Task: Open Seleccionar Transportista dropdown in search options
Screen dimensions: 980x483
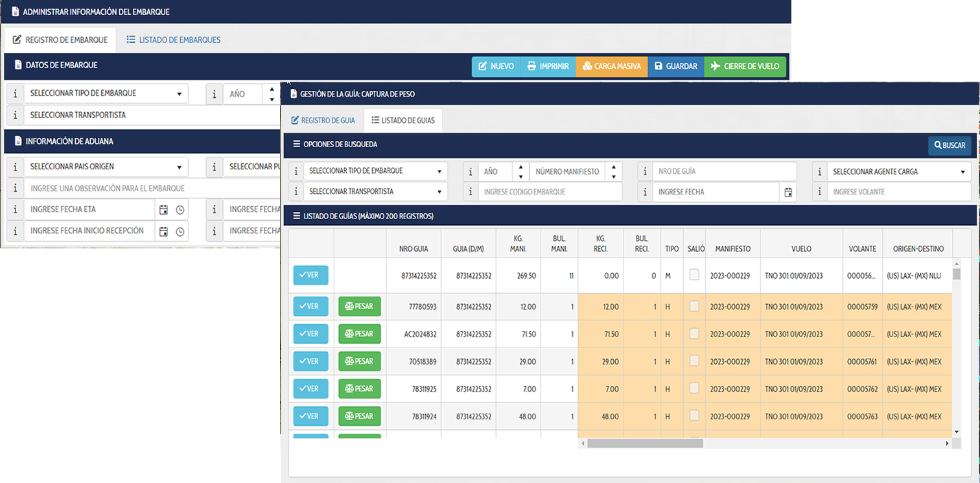Action: (375, 192)
